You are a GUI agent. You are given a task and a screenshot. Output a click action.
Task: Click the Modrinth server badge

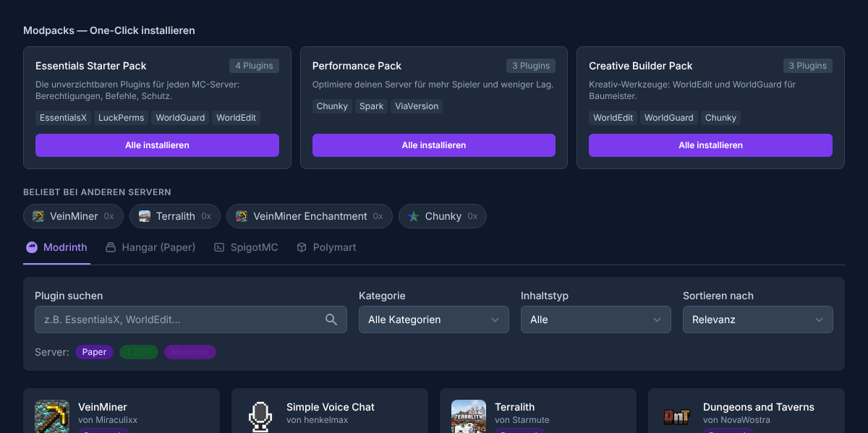(x=190, y=352)
